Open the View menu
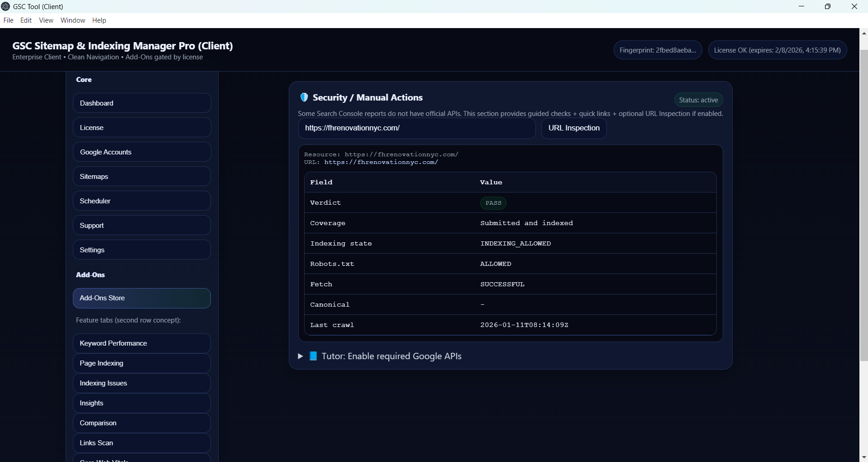The image size is (868, 462). click(x=46, y=20)
